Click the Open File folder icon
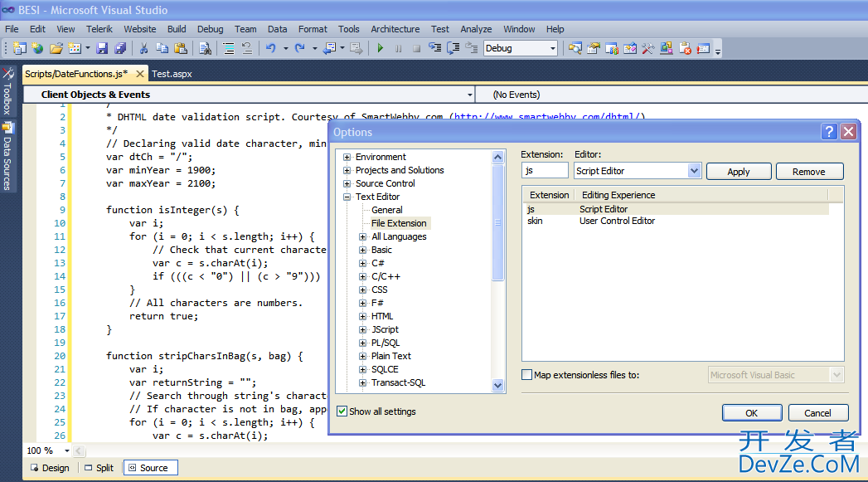Image resolution: width=868 pixels, height=482 pixels. (56, 49)
